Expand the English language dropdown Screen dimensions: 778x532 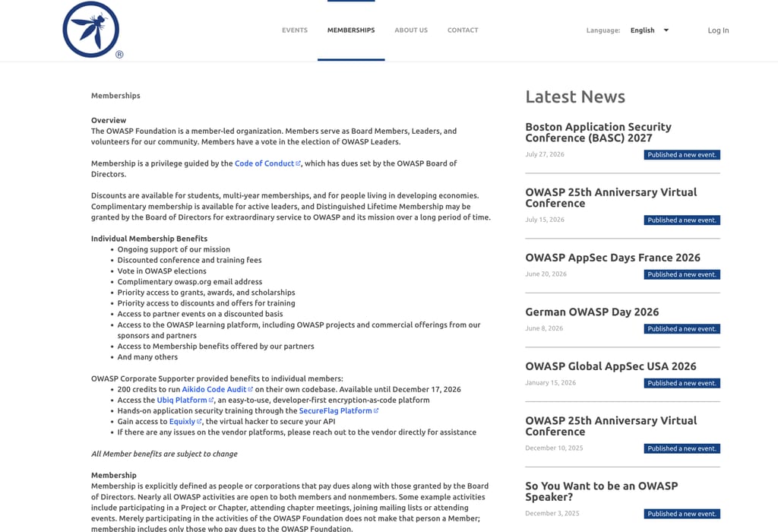[650, 30]
